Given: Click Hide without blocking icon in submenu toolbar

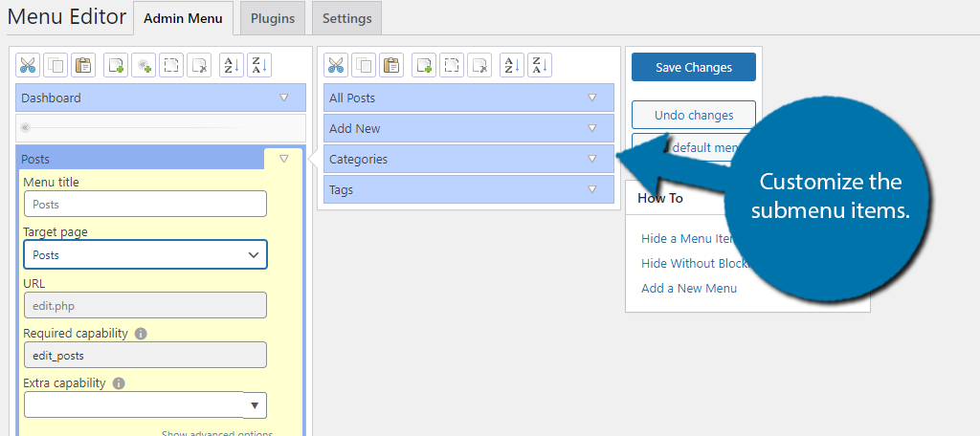Looking at the screenshot, I should pyautogui.click(x=452, y=66).
